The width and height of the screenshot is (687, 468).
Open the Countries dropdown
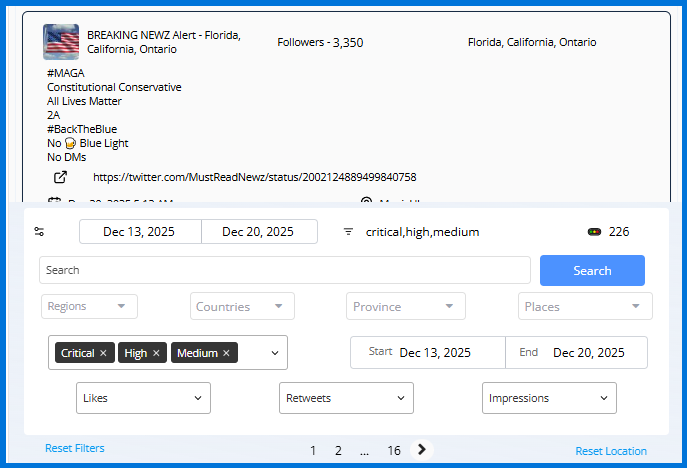click(x=242, y=306)
